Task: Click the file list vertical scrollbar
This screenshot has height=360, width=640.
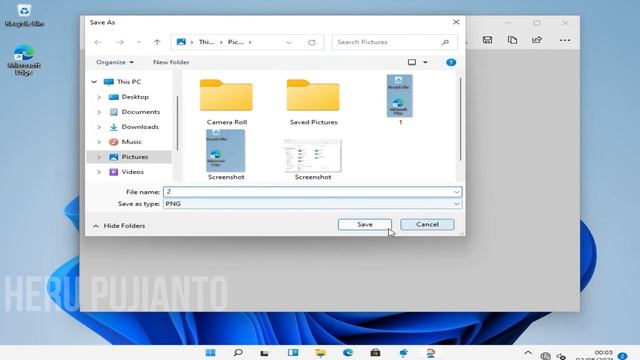Action: click(x=460, y=118)
